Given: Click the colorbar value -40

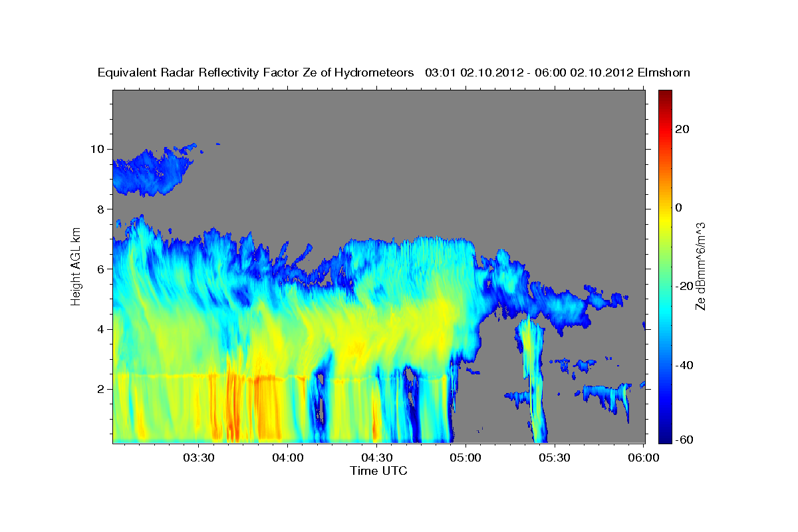Looking at the screenshot, I should 683,364.
